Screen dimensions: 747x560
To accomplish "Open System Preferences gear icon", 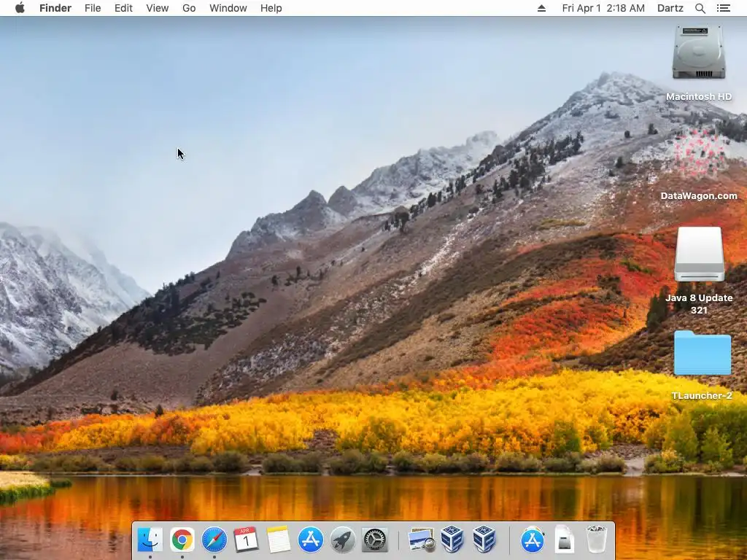I will coord(375,540).
